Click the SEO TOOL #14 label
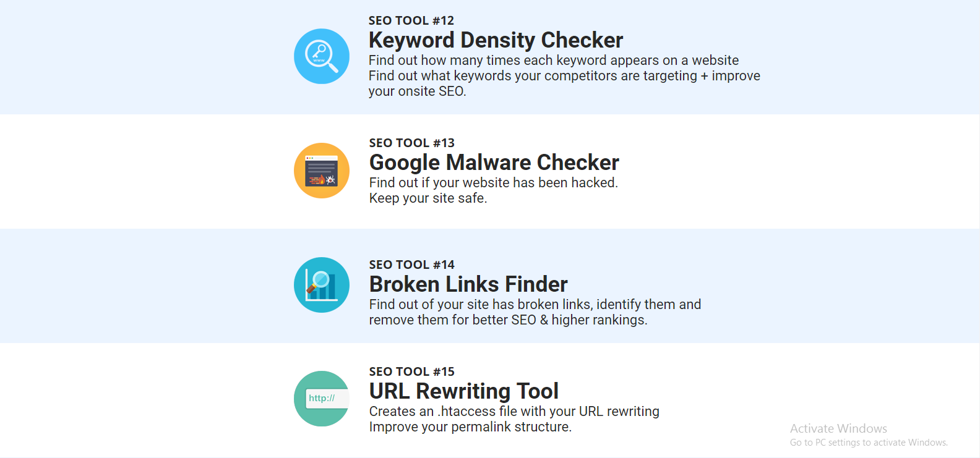Screen dimensions: 980x458 412,265
